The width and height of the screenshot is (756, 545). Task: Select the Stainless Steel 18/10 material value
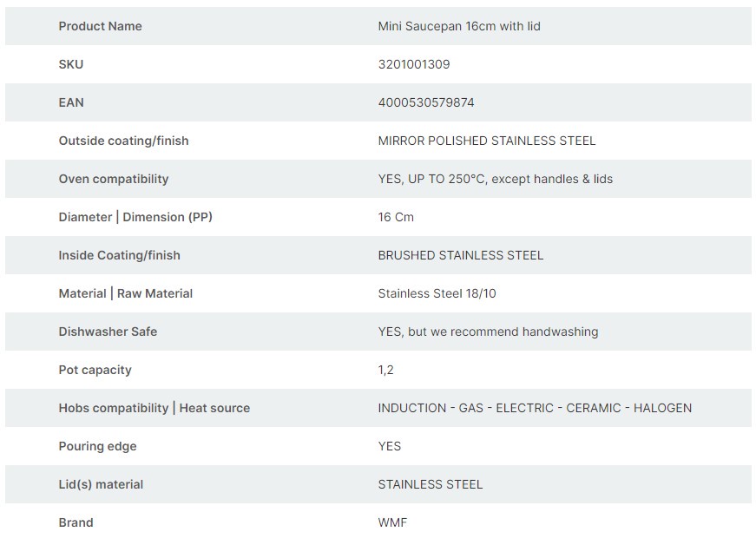coord(437,293)
